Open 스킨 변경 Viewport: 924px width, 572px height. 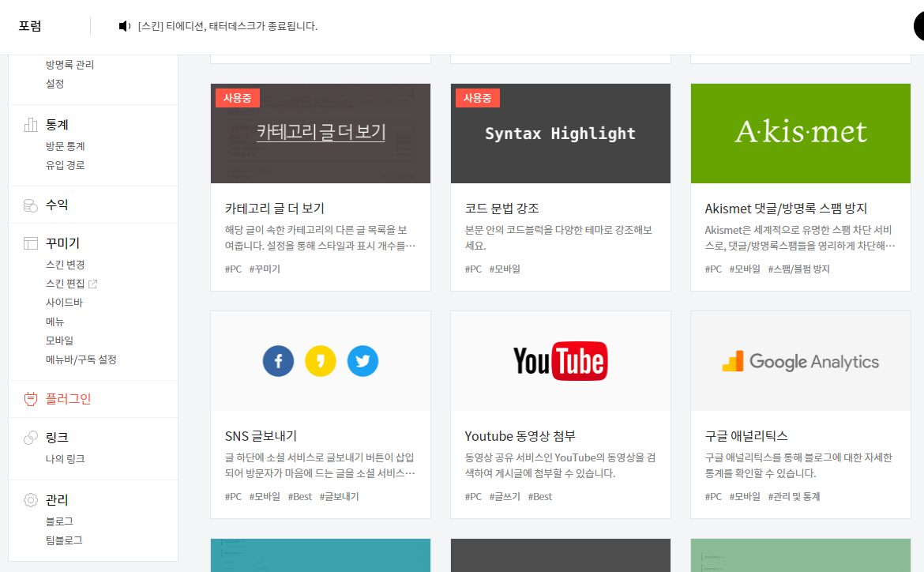(x=66, y=265)
